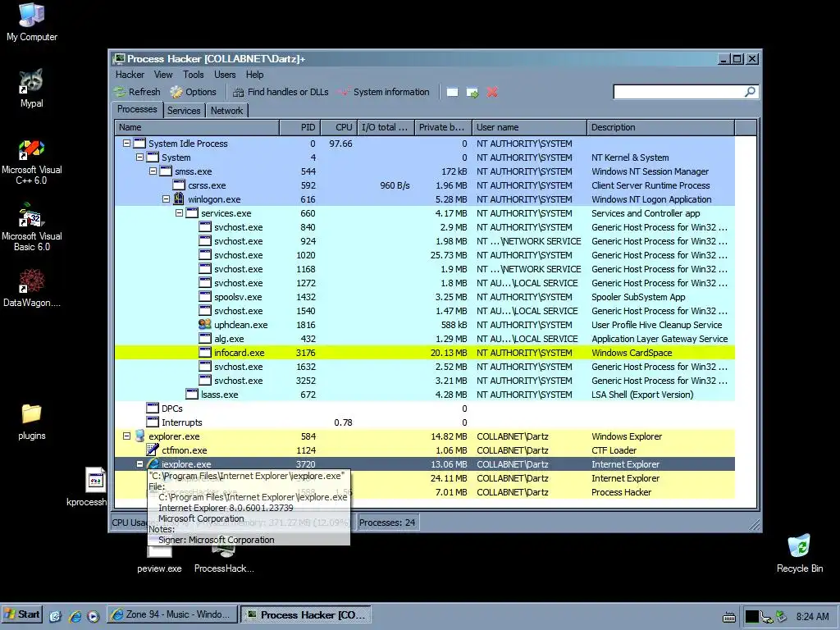Viewport: 840px width, 630px height.
Task: Open the Recycle Bin
Action: point(799,554)
